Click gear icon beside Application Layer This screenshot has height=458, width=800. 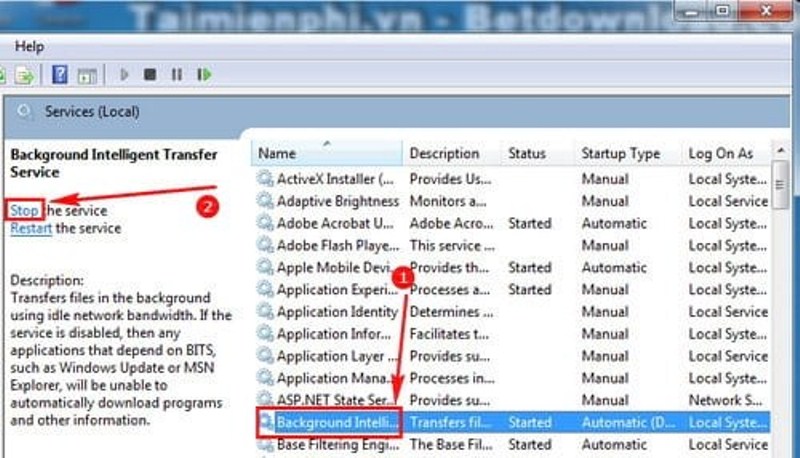(265, 355)
